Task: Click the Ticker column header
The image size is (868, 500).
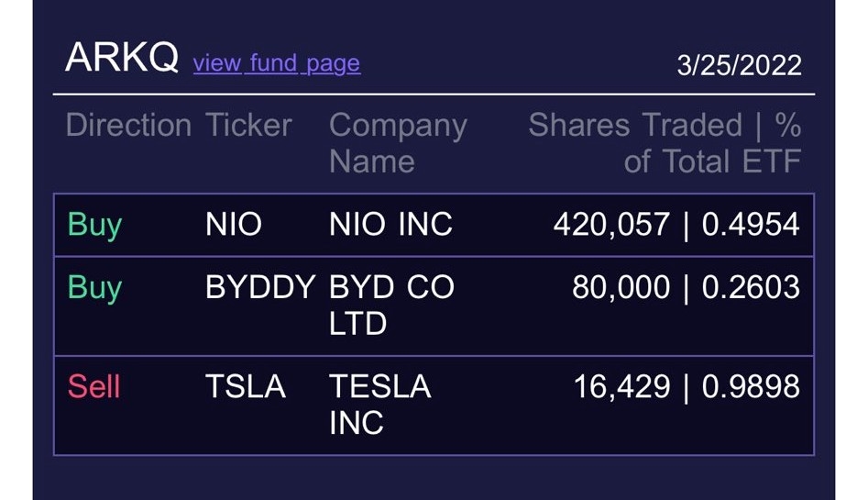Action: [x=248, y=126]
